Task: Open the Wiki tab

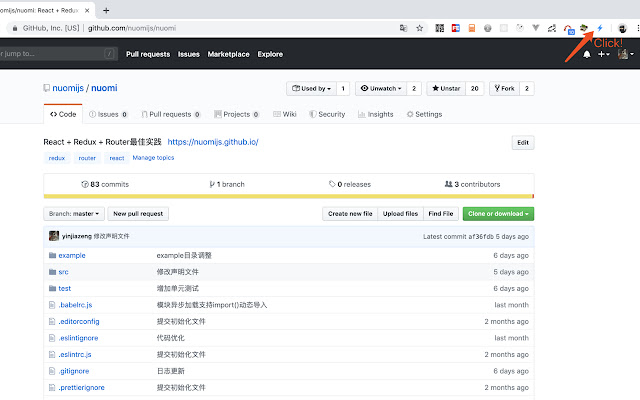Action: (x=284, y=114)
